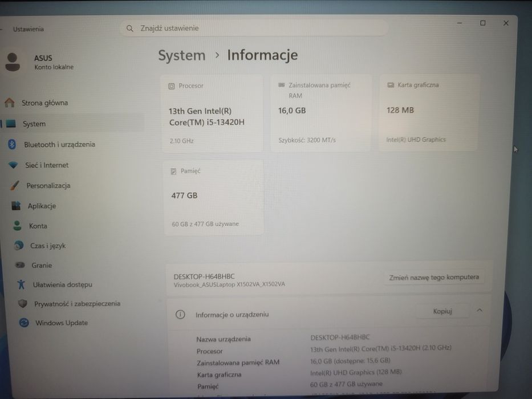
Task: Open the Aplikacje icon
Action: [x=16, y=206]
